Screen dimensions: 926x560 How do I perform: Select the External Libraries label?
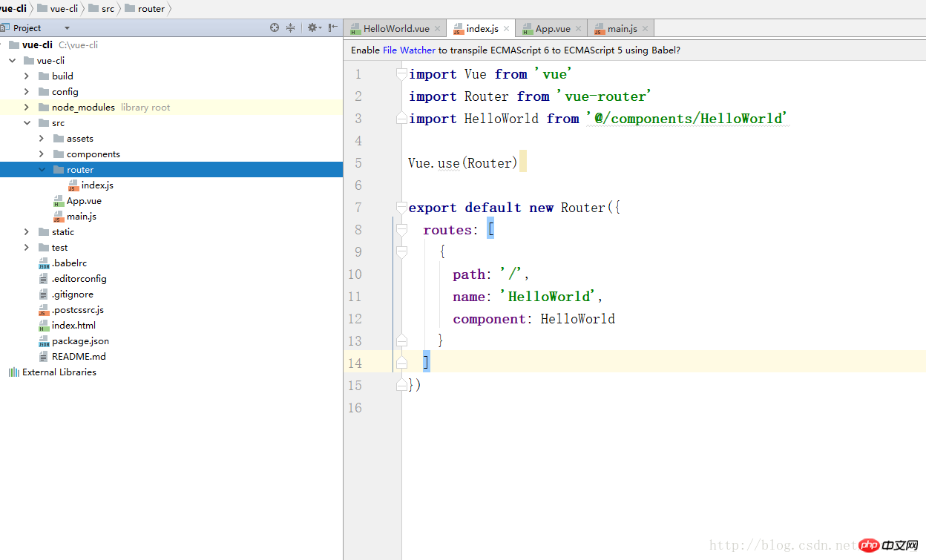click(59, 372)
